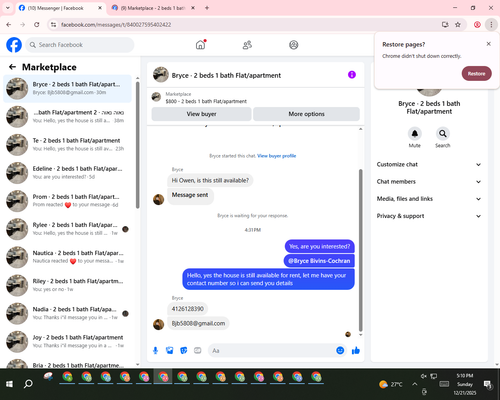Image resolution: width=500 pixels, height=400 pixels.
Task: Open the GIF picker icon
Action: pyautogui.click(x=198, y=350)
